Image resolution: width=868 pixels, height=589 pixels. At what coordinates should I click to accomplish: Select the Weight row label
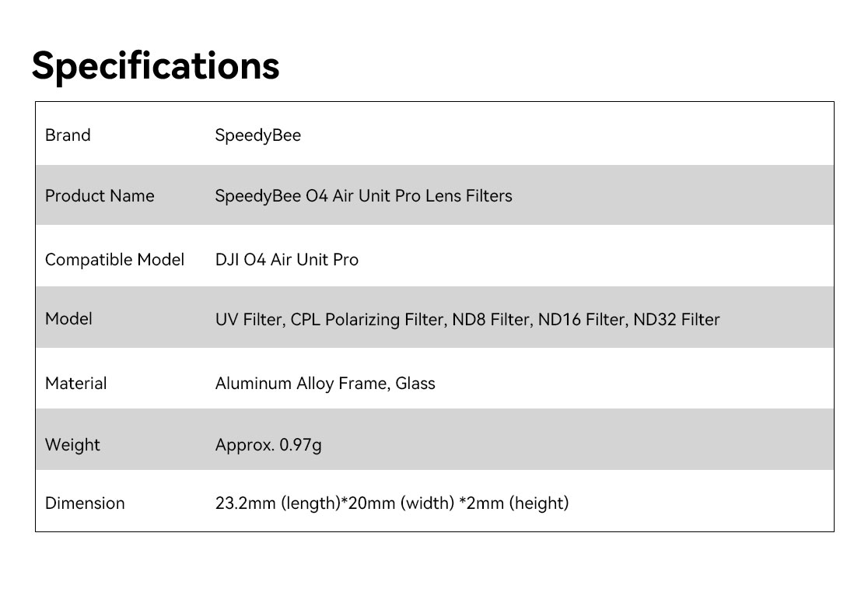[72, 445]
